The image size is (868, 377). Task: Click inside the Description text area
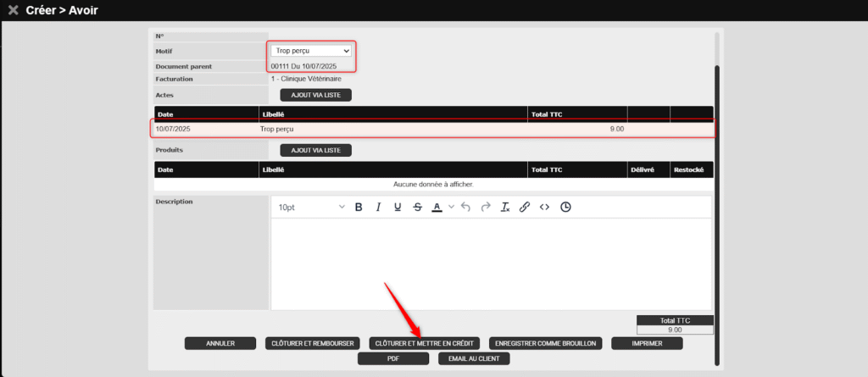click(x=492, y=263)
